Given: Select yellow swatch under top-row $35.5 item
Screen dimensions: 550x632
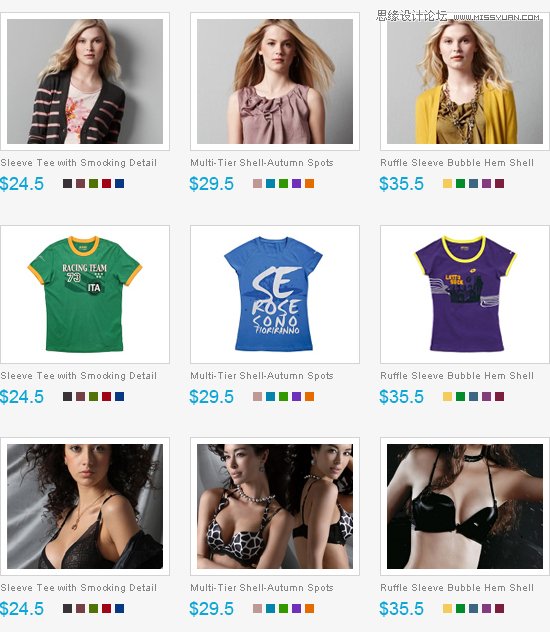Looking at the screenshot, I should pyautogui.click(x=447, y=184).
